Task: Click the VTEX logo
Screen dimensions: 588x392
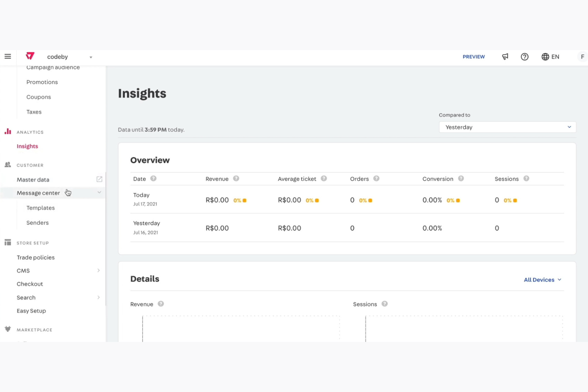Action: click(30, 56)
